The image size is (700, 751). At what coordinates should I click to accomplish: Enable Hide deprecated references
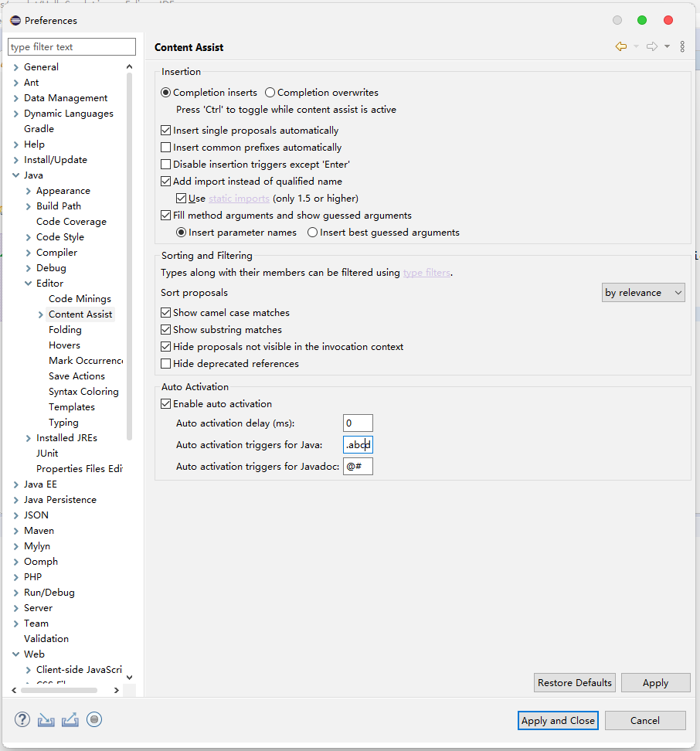(x=165, y=363)
